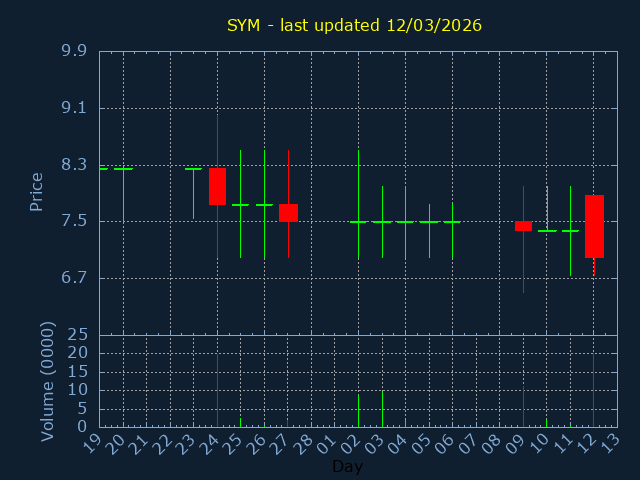Click the 6.7 price tick label
This screenshot has width=640, height=480.
point(73,278)
